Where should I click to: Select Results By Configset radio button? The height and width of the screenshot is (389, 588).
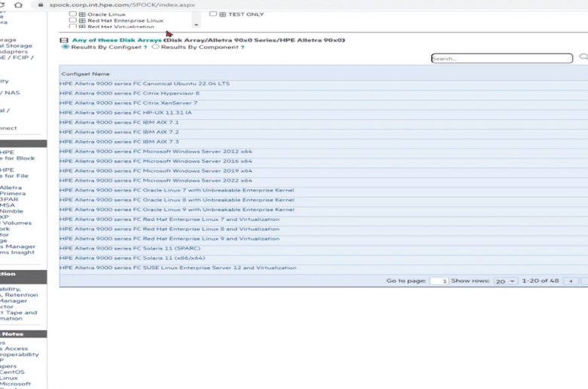66,47
